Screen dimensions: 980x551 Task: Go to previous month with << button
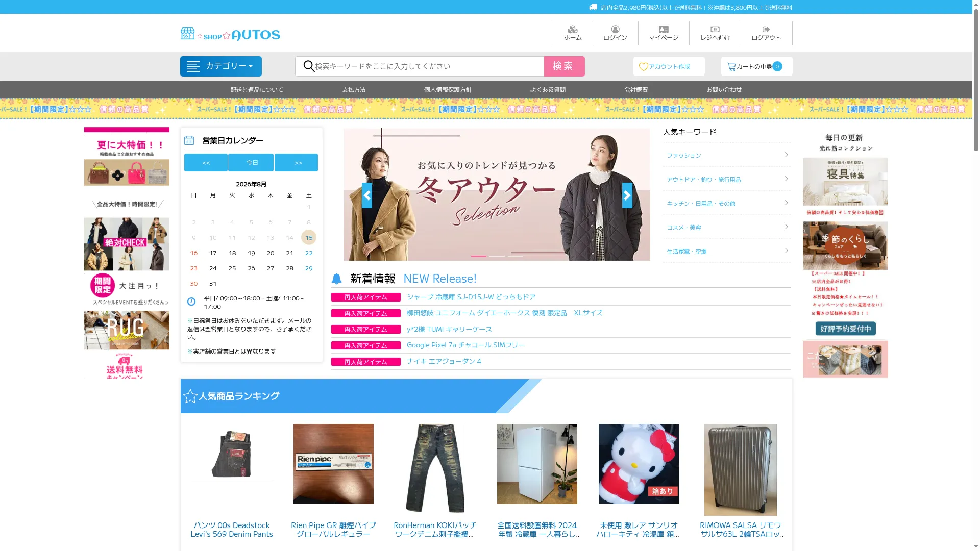pyautogui.click(x=206, y=163)
